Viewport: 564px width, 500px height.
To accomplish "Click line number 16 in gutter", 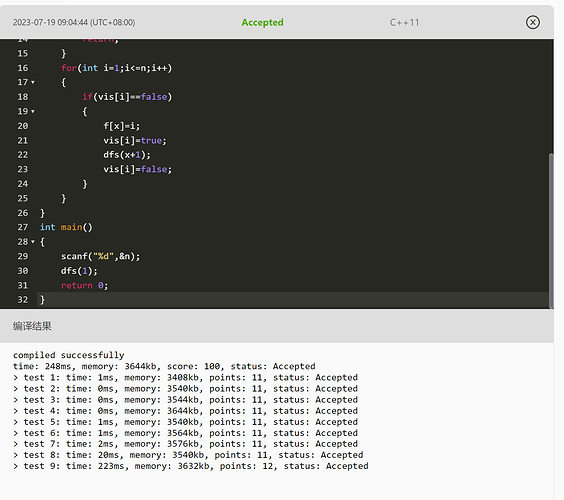I will point(23,68).
